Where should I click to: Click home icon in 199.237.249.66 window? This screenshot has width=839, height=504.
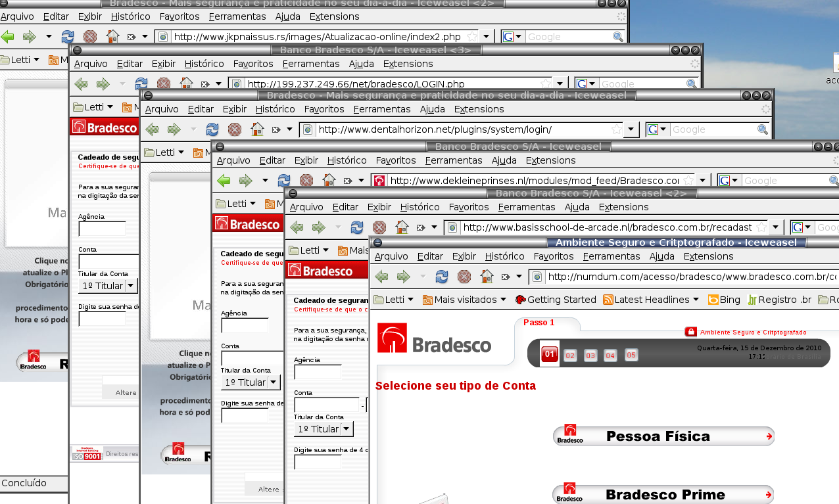coord(186,83)
